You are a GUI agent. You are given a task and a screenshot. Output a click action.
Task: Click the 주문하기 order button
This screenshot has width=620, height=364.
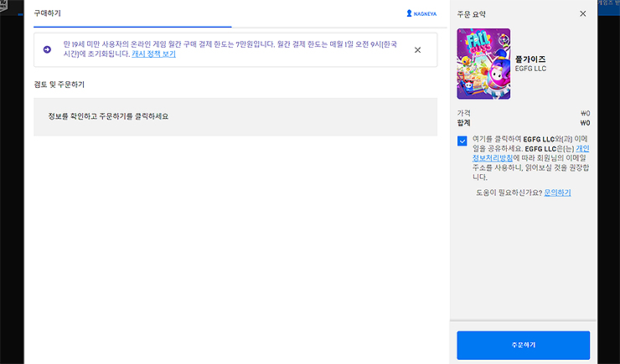click(523, 345)
